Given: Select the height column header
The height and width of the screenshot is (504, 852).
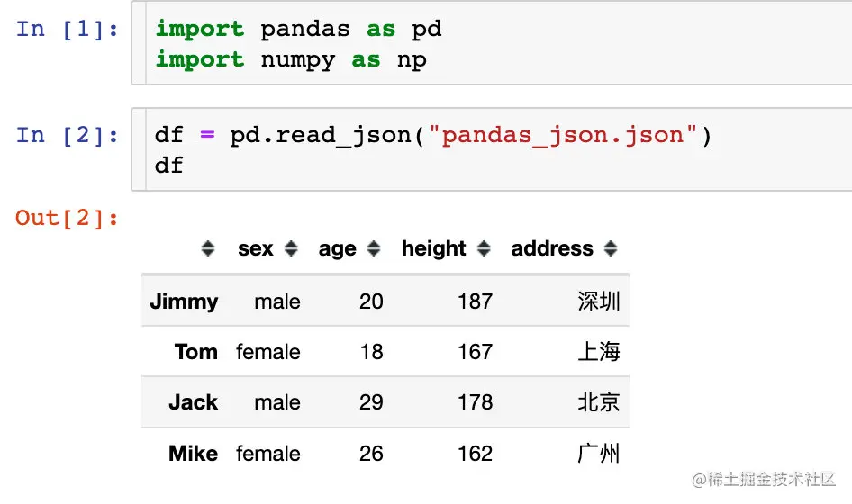Looking at the screenshot, I should point(433,248).
